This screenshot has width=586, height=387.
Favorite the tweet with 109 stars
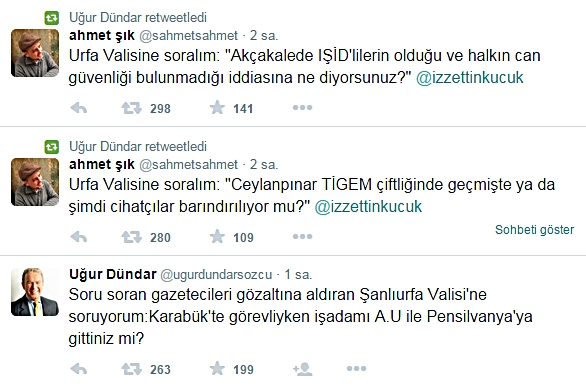pos(217,236)
